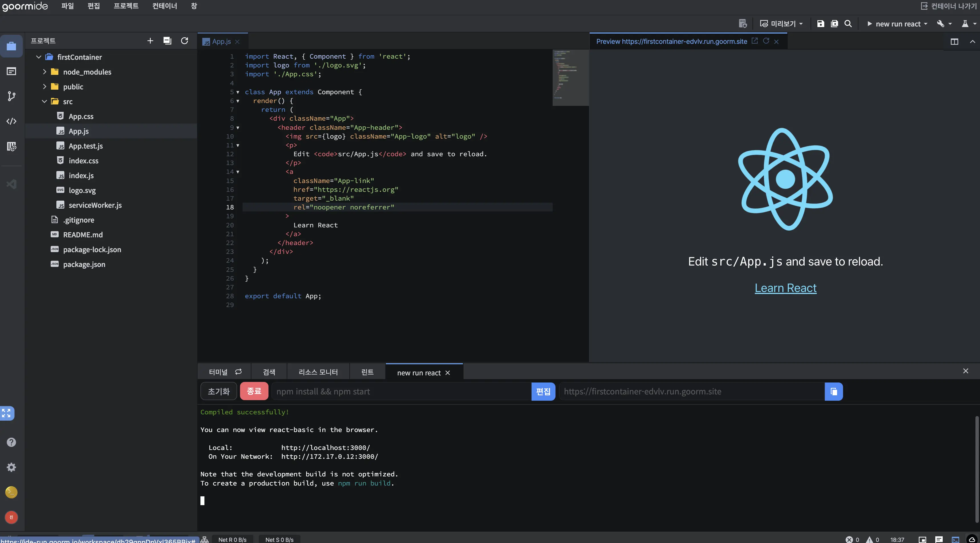
Task: Open the 컨테이너 menu
Action: tap(164, 6)
